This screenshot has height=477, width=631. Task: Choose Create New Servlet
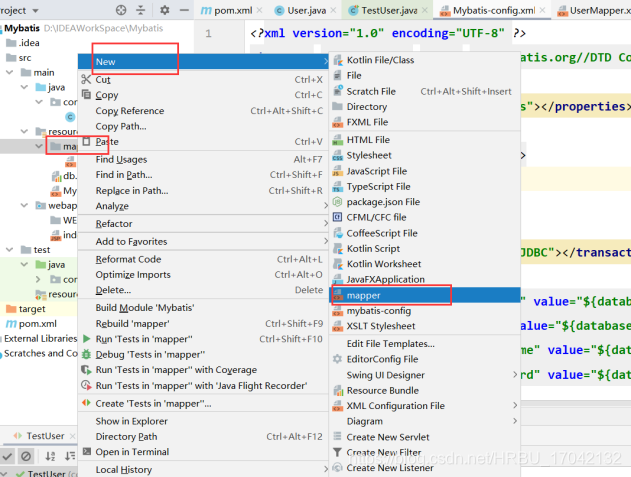click(425, 437)
